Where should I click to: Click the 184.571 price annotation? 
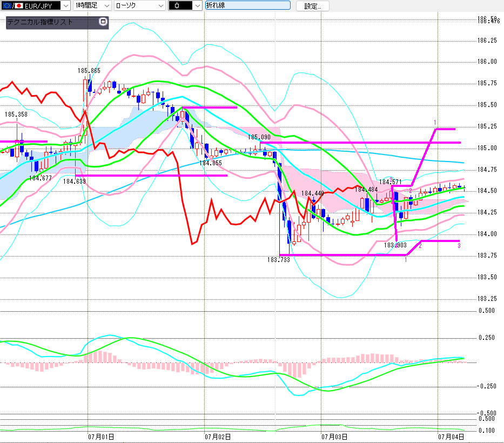point(390,182)
